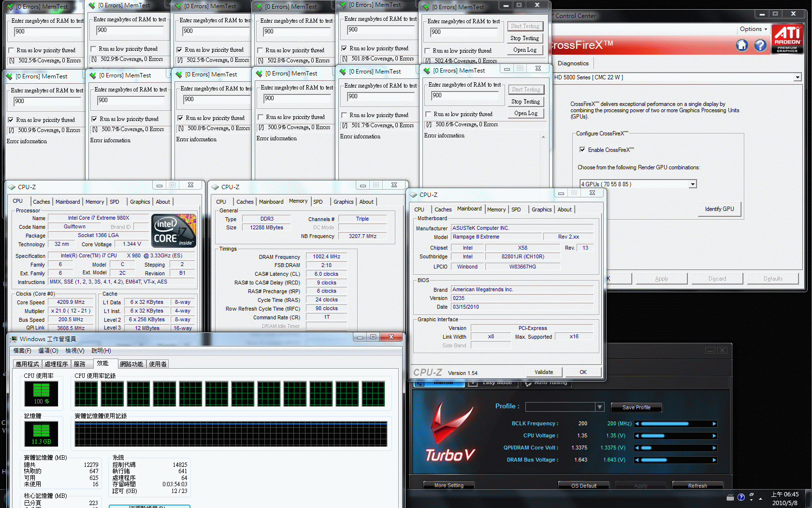
Task: Click the RAM megabytes field in 500.6% coverage MemTest
Action: [464, 96]
